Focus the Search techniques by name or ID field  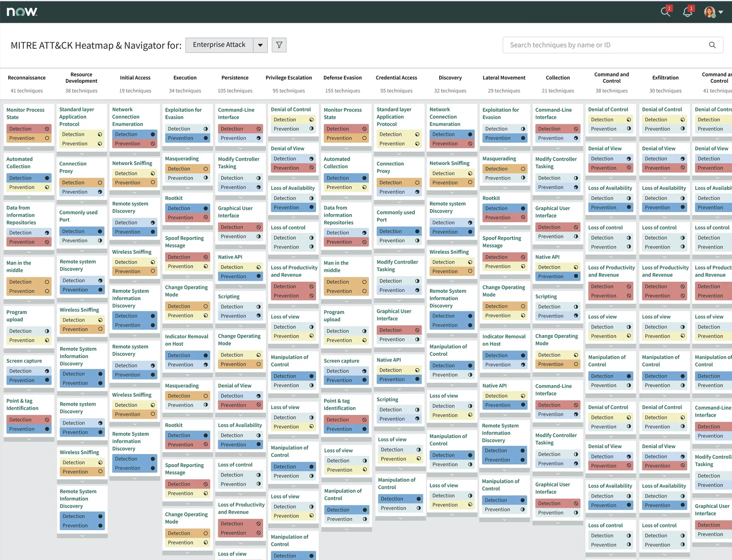tap(613, 45)
